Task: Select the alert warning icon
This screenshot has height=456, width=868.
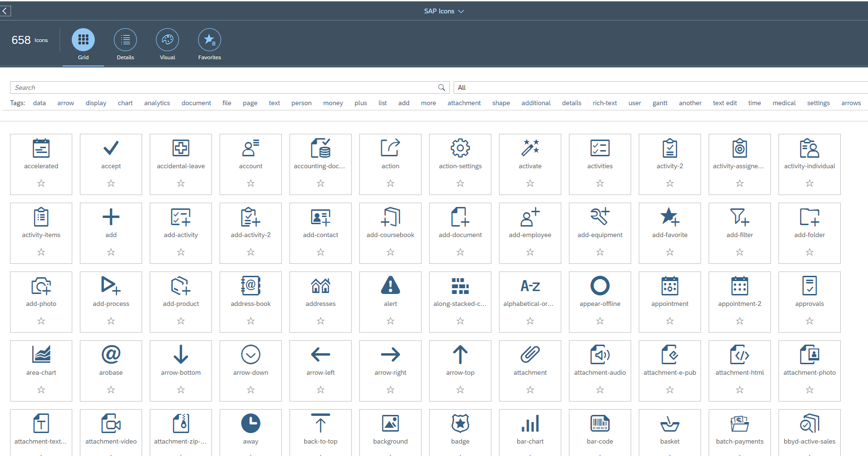Action: pos(390,286)
